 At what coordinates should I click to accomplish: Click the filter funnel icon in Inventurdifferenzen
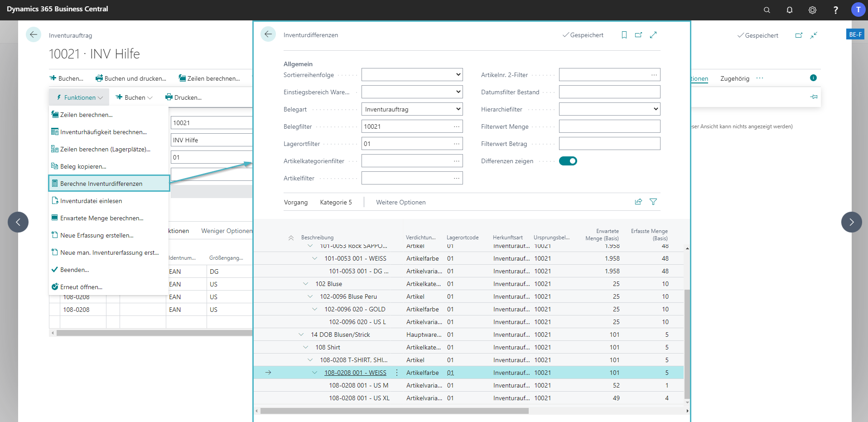[x=653, y=202]
